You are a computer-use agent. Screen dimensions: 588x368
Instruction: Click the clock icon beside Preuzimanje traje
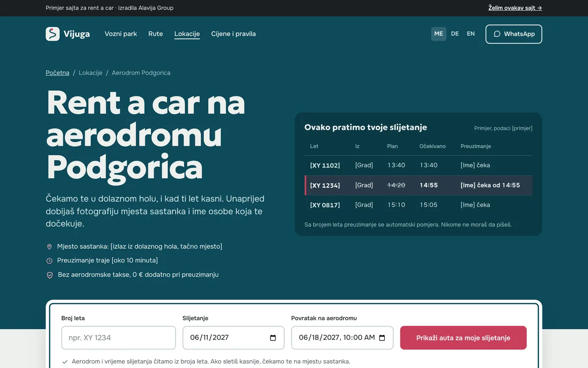[49, 261]
